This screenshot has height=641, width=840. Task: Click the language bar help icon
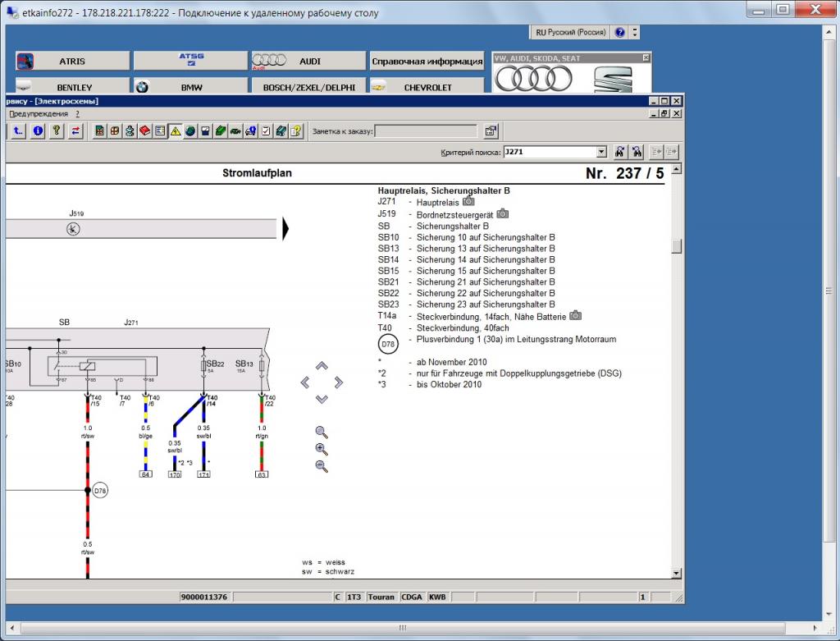coord(620,32)
